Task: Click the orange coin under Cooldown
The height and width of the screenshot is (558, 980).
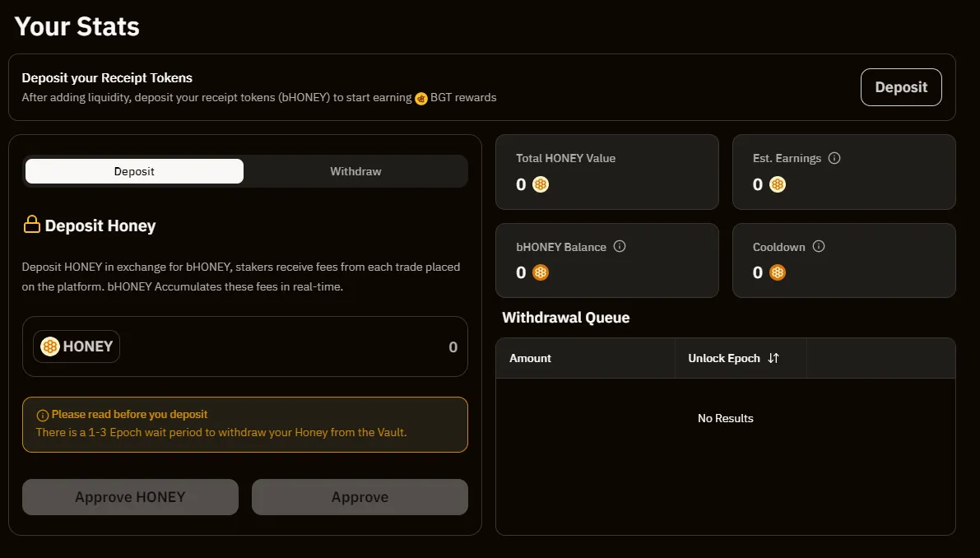Action: (778, 272)
